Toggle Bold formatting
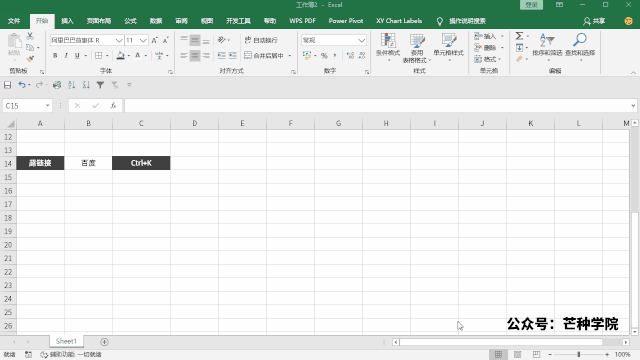640x360 pixels. pyautogui.click(x=55, y=56)
